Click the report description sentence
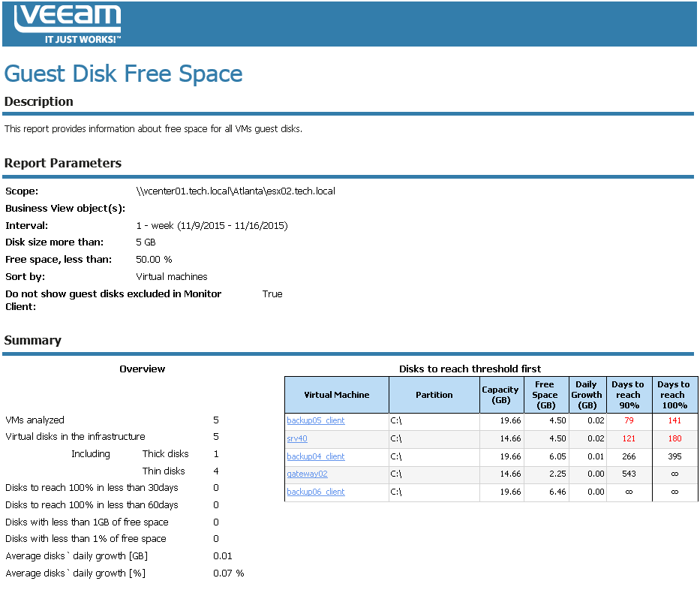Image resolution: width=700 pixels, height=593 pixels. [x=153, y=129]
